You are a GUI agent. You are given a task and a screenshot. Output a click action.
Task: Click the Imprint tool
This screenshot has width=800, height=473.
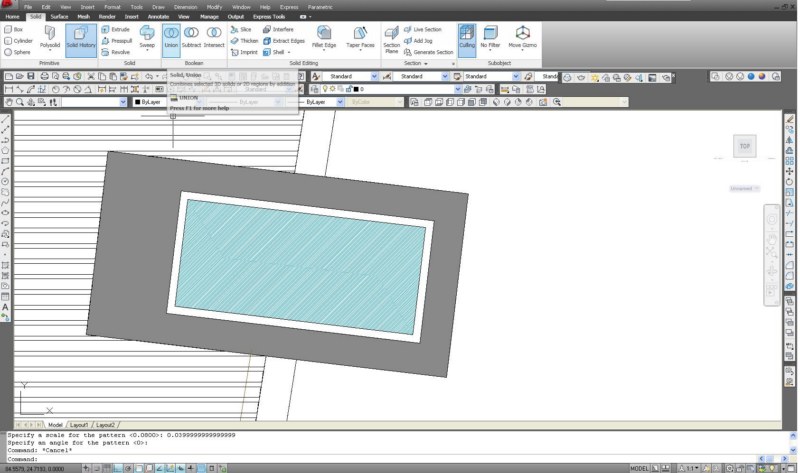pyautogui.click(x=244, y=52)
